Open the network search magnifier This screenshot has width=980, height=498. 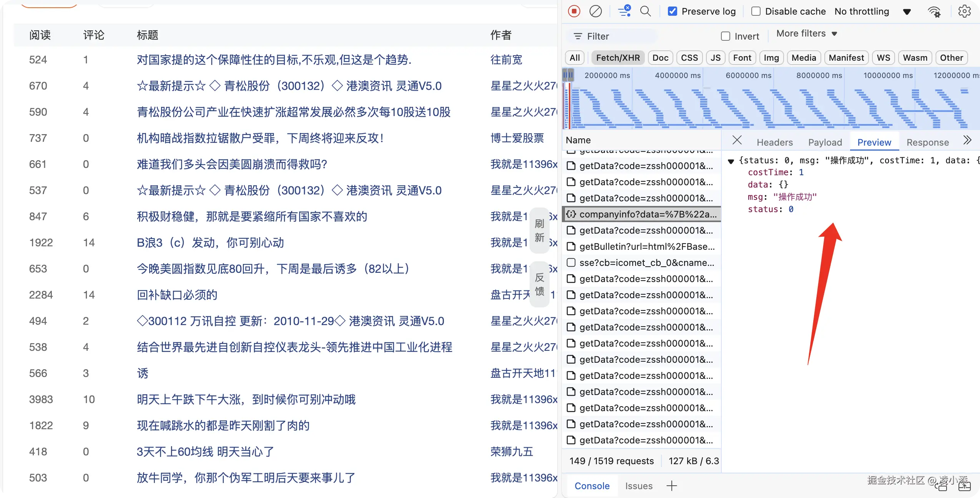click(646, 11)
